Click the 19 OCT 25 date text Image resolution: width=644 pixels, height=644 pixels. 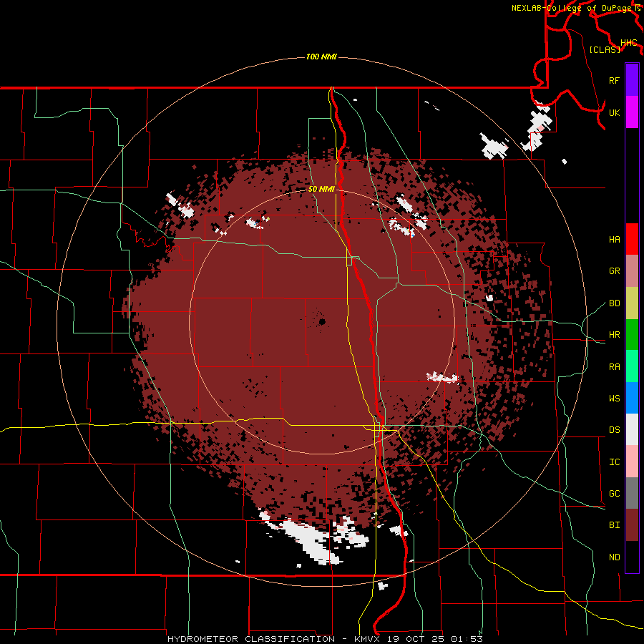pos(416,639)
